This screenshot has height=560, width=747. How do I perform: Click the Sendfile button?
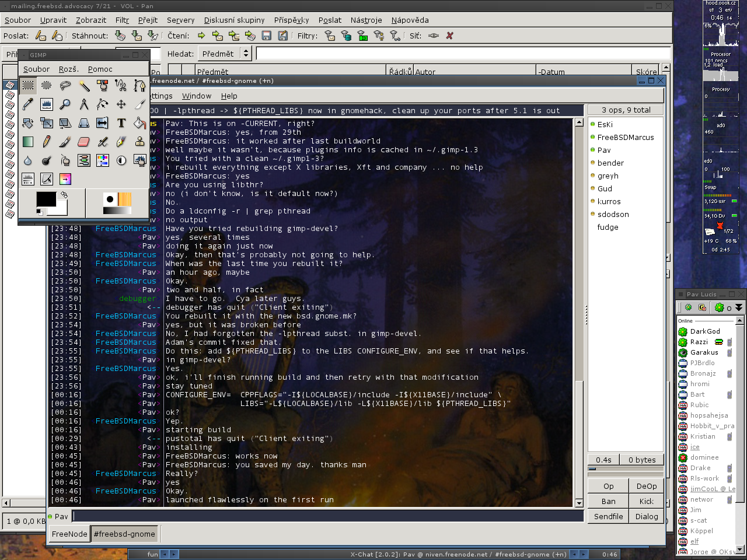pos(608,516)
